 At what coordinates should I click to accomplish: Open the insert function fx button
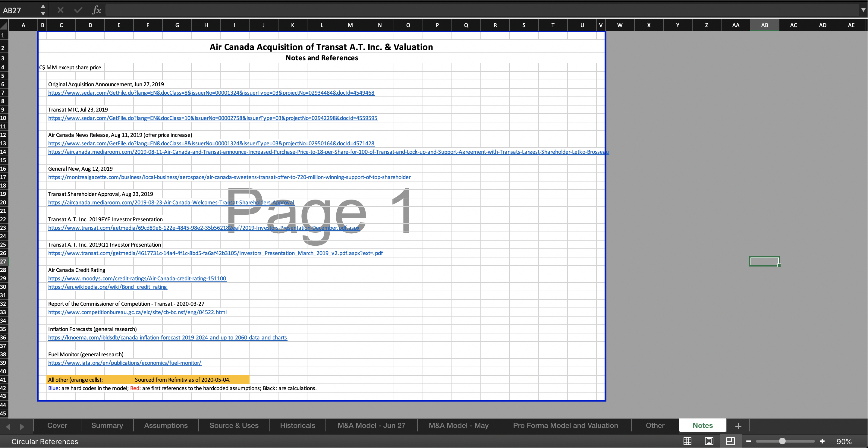pyautogui.click(x=96, y=10)
